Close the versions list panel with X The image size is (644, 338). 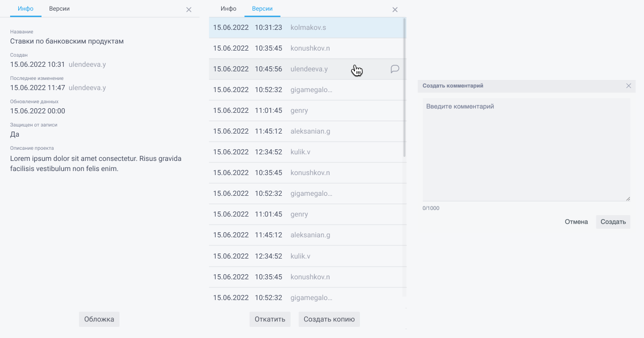(x=395, y=10)
